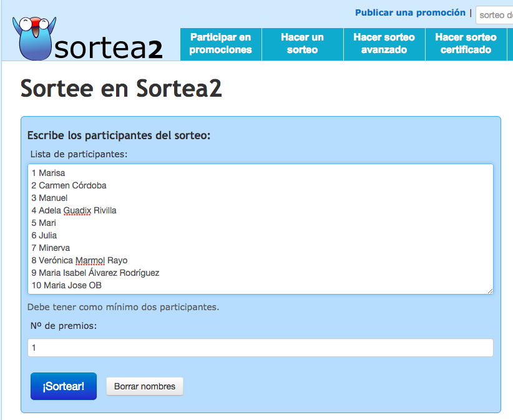Click line '5 Mari' in list

coord(44,223)
